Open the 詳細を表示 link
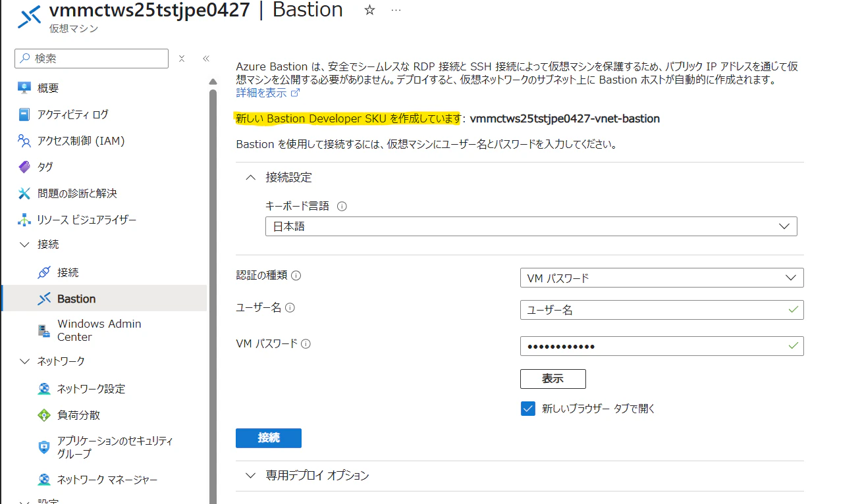Screen dimensions: 860x504 point(268,93)
